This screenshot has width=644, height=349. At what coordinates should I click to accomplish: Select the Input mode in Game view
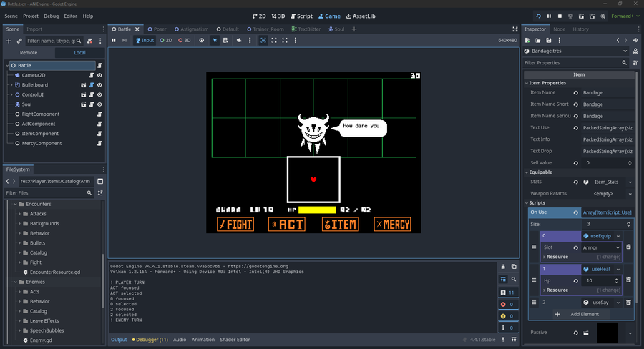[145, 40]
